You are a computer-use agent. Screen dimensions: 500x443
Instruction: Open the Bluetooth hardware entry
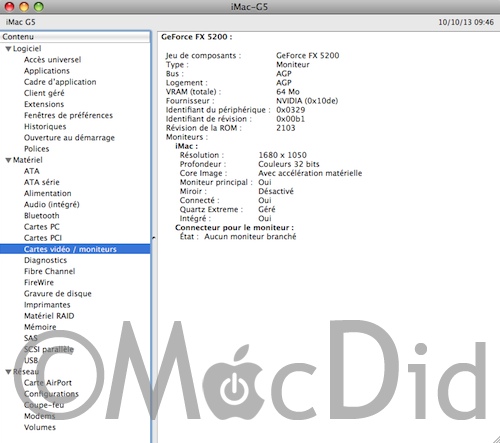[41, 216]
